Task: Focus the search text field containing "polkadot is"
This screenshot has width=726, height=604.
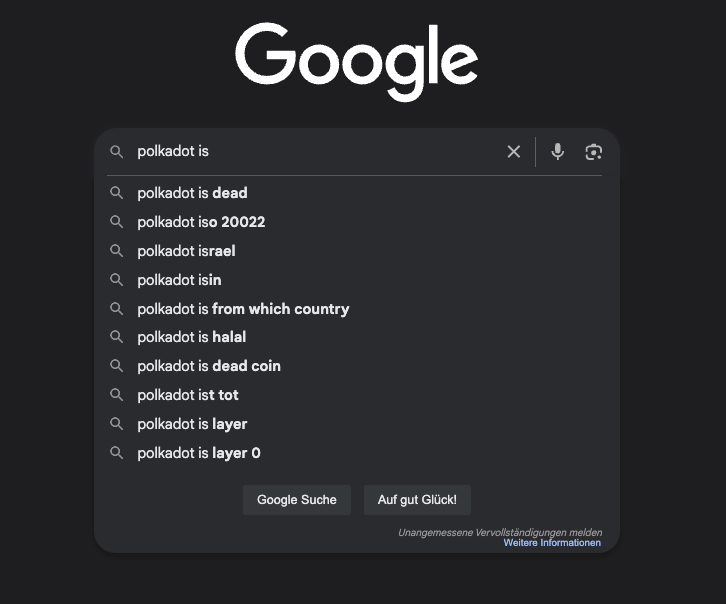Action: (x=310, y=151)
